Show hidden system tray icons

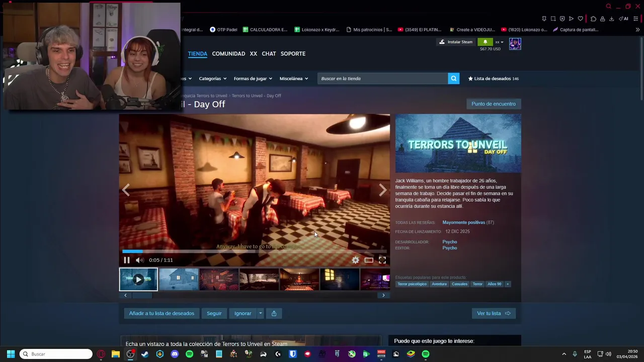coord(563,354)
